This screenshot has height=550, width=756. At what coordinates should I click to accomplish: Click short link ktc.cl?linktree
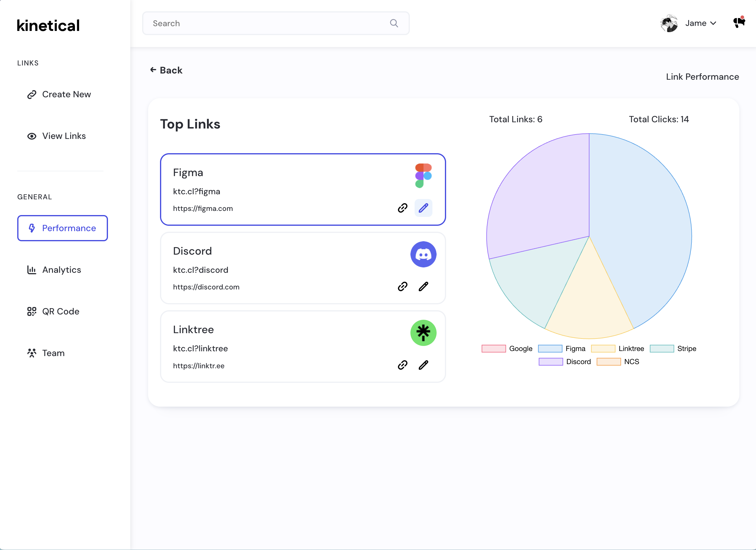(200, 348)
